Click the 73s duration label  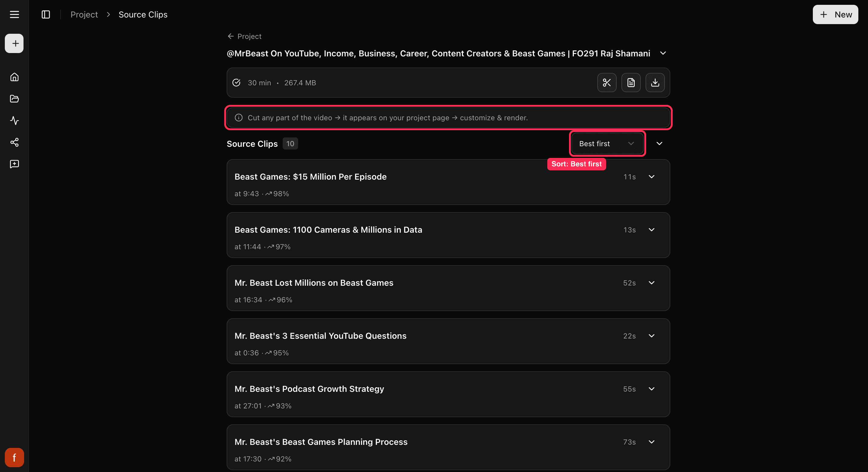(629, 442)
